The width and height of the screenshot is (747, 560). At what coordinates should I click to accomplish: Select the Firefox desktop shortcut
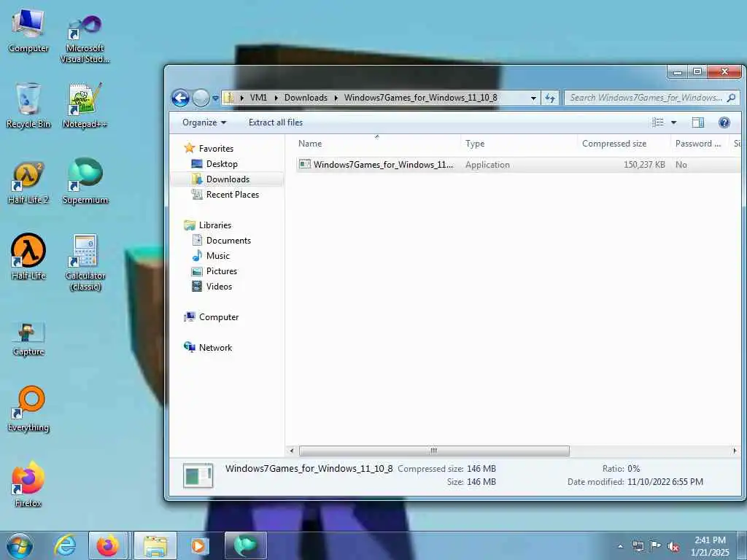click(28, 483)
